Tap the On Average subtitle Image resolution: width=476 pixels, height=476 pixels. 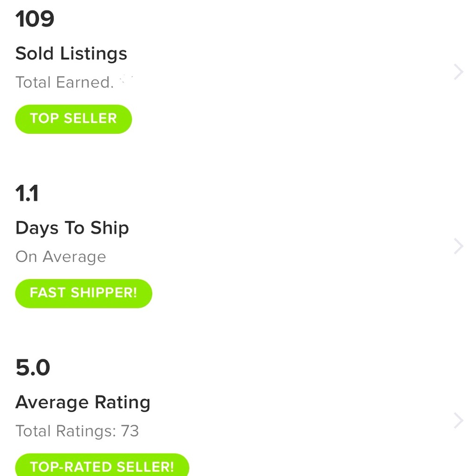60,257
